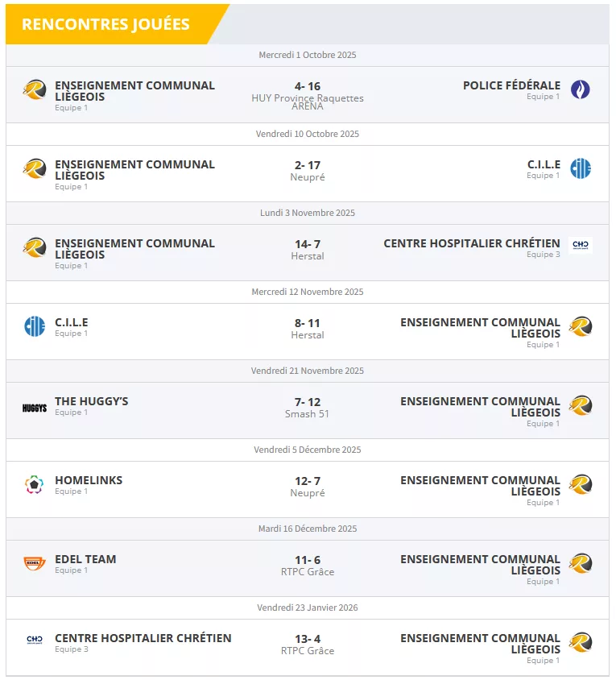
Task: Open the Police Fédérale team name link
Action: (511, 85)
